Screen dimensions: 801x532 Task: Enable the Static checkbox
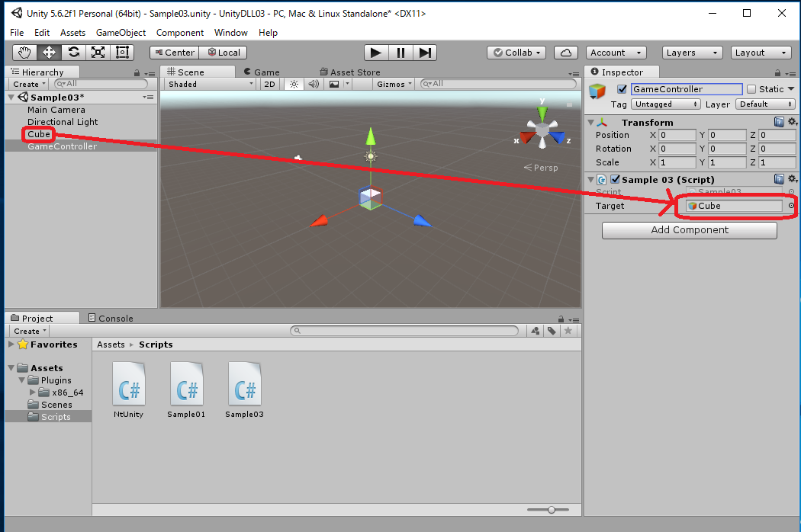click(x=751, y=89)
